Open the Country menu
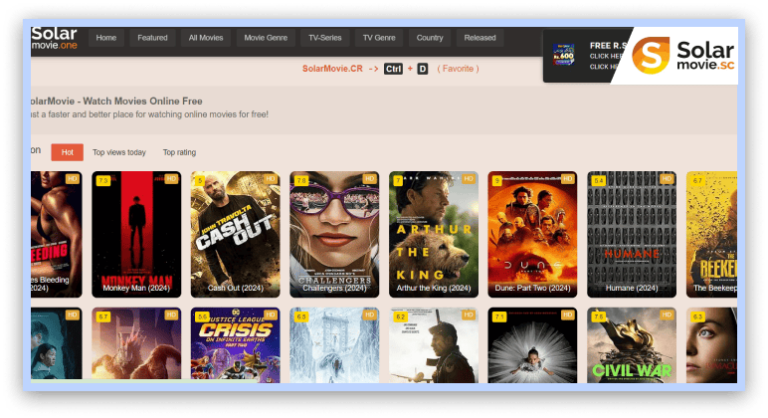Image resolution: width=768 pixels, height=418 pixels. pos(430,38)
